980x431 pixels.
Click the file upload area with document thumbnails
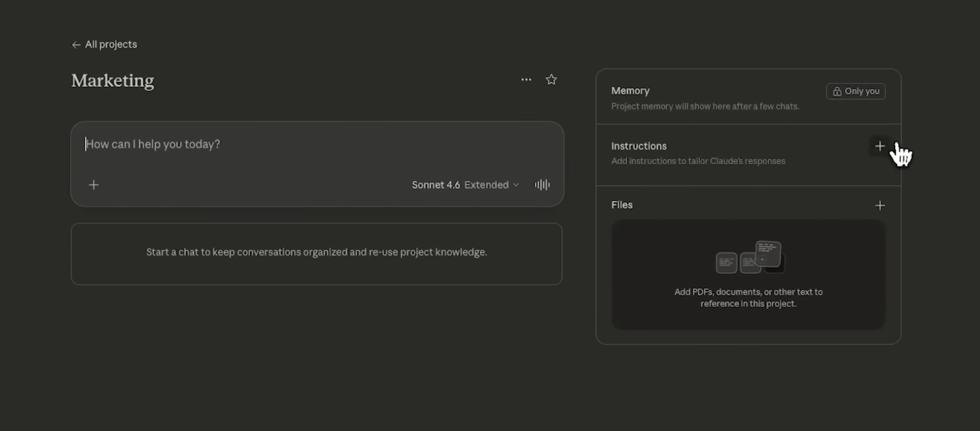(748, 275)
